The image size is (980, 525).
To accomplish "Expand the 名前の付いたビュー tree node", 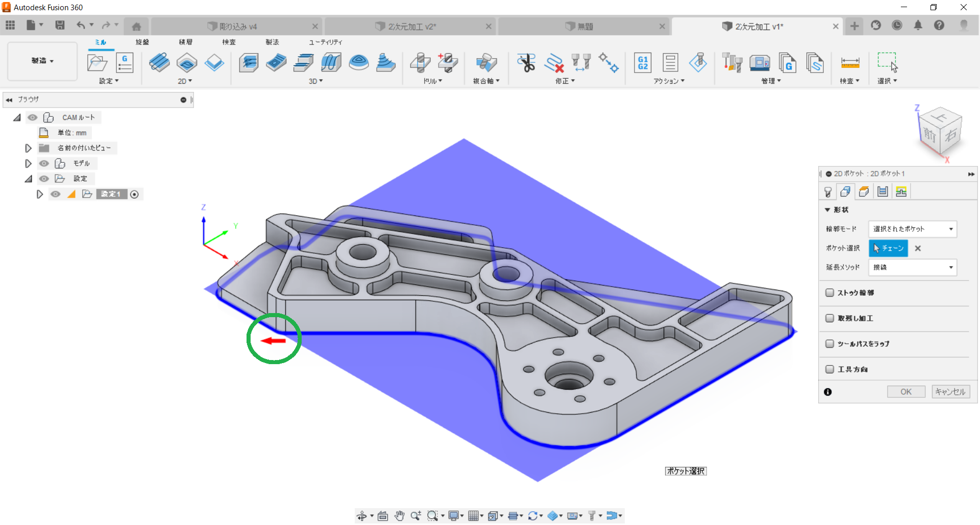I will tap(29, 148).
